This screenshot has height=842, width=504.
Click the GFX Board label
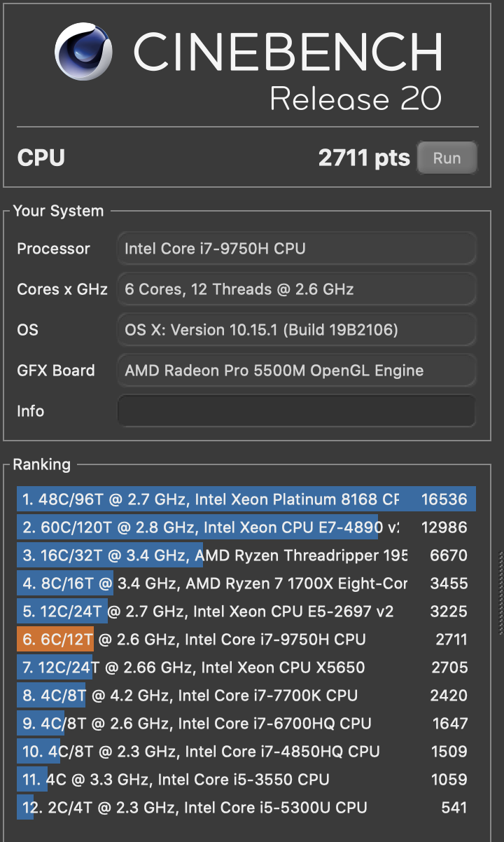pyautogui.click(x=55, y=371)
